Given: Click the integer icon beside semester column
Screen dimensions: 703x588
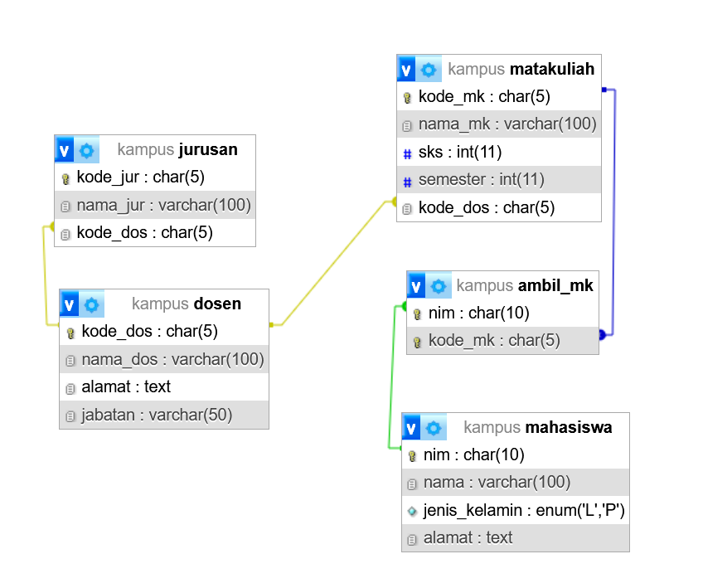Looking at the screenshot, I should click(407, 180).
